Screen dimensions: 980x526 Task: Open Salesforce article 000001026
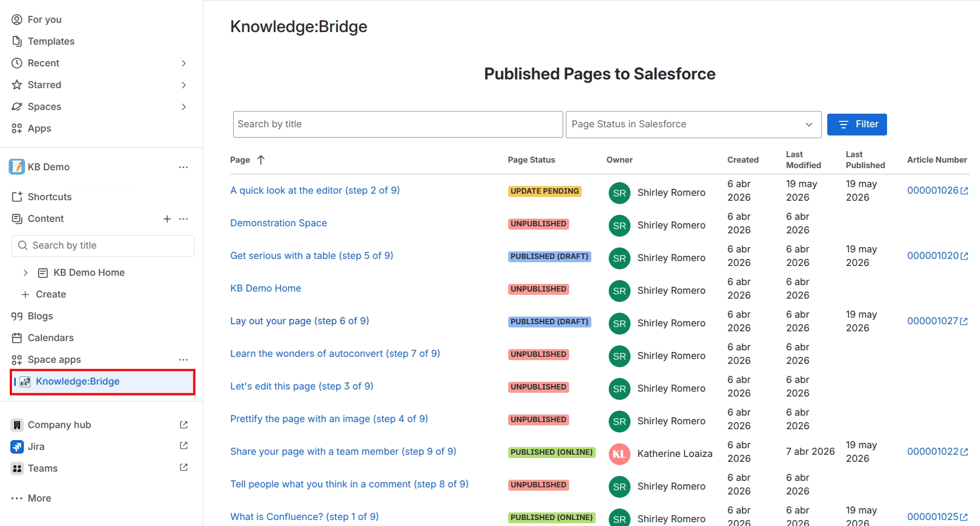(938, 190)
